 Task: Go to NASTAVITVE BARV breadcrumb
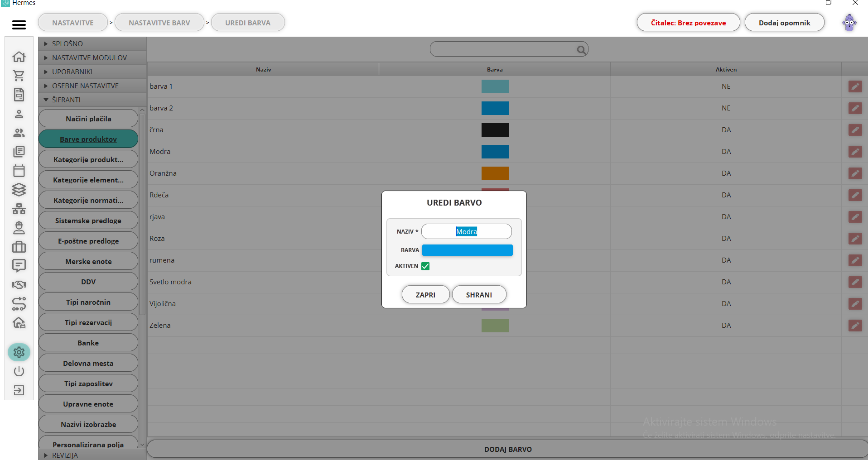(x=159, y=23)
